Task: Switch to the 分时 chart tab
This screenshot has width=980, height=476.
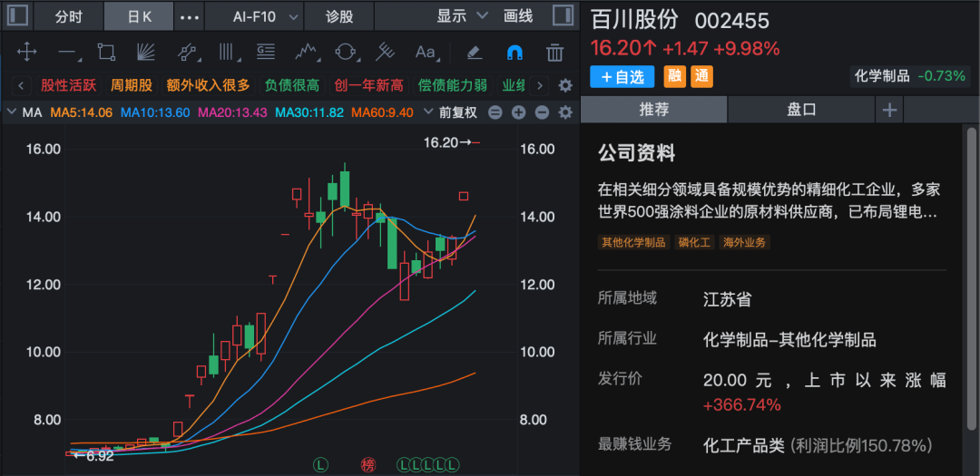Action: (68, 16)
